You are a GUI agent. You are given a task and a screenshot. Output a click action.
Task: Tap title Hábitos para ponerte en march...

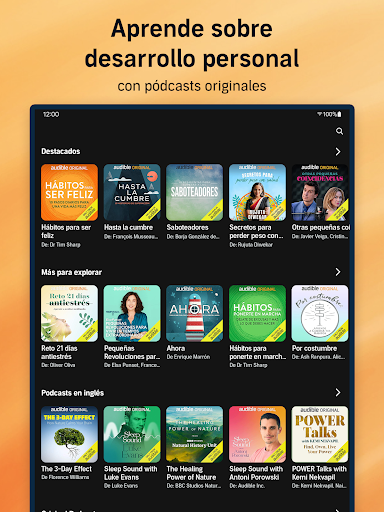257,352
